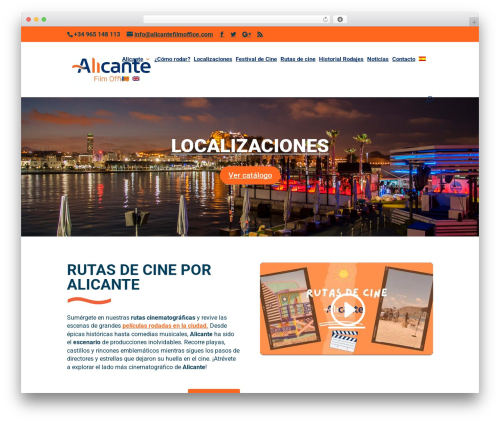Screen dimensions: 500x423
Task: Maximize the browser window green button
Action: pyautogui.click(x=44, y=19)
